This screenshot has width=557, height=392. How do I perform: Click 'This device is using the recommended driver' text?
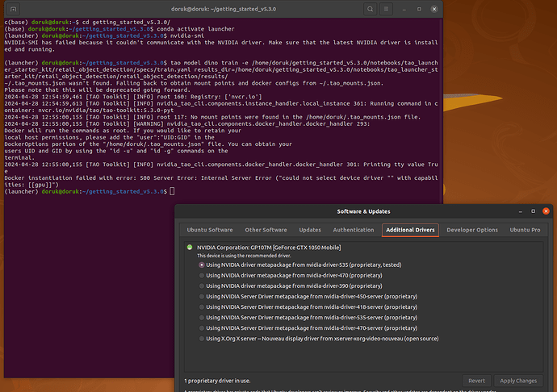pos(244,256)
